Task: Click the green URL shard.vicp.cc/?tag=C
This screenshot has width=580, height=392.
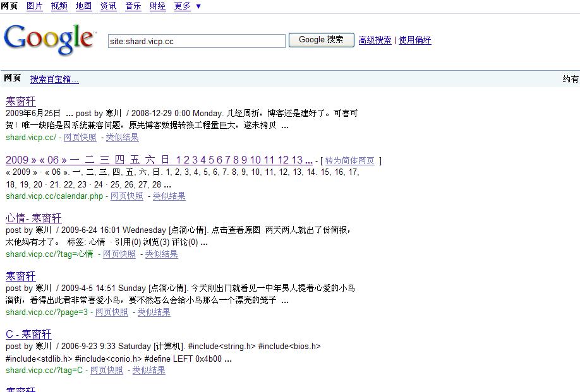Action: [x=44, y=370]
